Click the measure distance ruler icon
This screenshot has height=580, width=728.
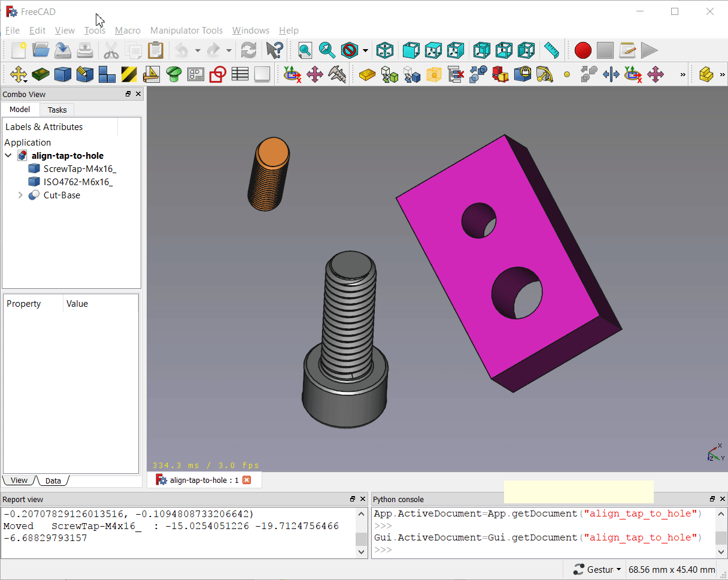pos(551,50)
